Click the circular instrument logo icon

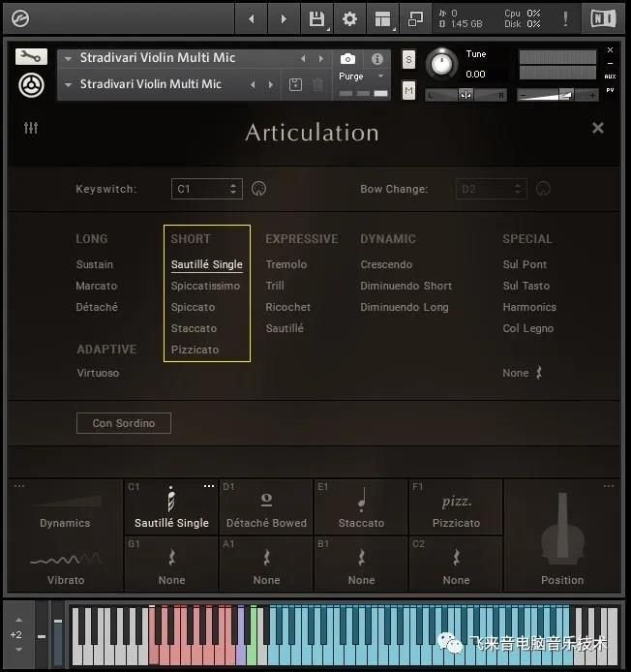31,85
